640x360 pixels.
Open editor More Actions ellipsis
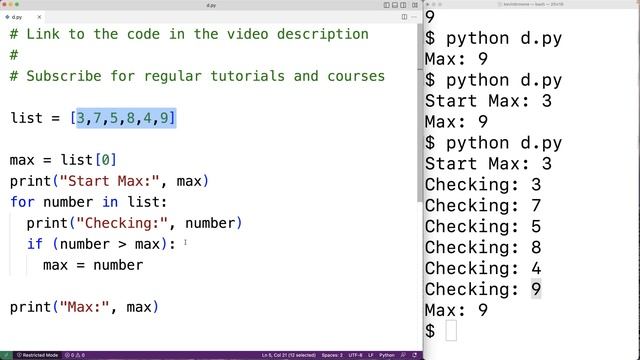click(x=414, y=17)
